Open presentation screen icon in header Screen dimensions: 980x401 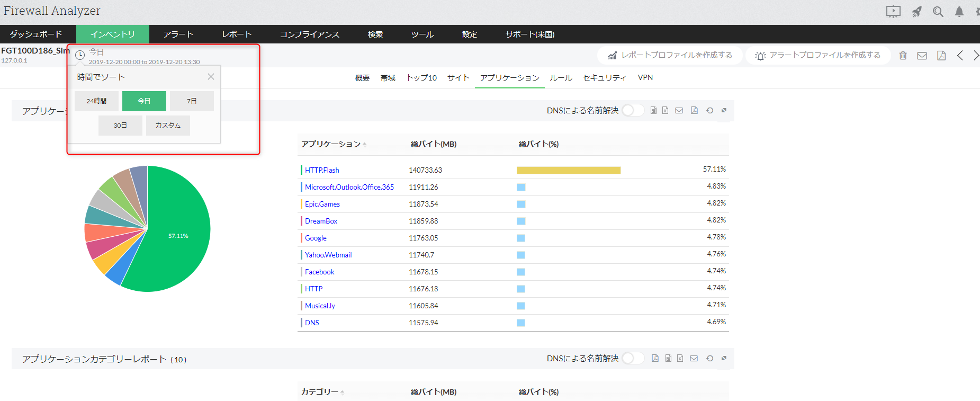point(893,12)
